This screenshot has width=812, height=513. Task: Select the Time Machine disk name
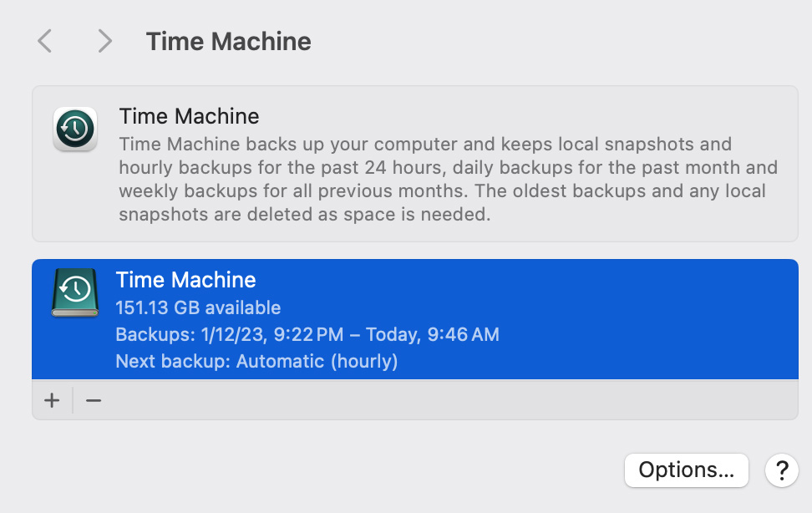(185, 280)
